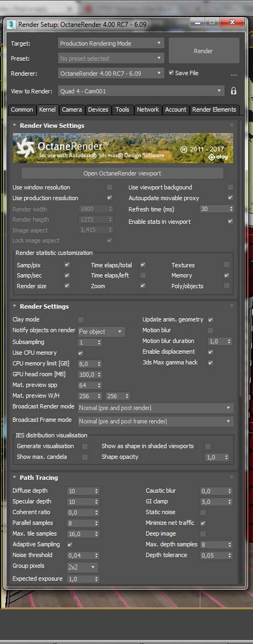Image resolution: width=253 pixels, height=644 pixels.
Task: Open the disabled Preset dropdown
Action: tap(111, 58)
